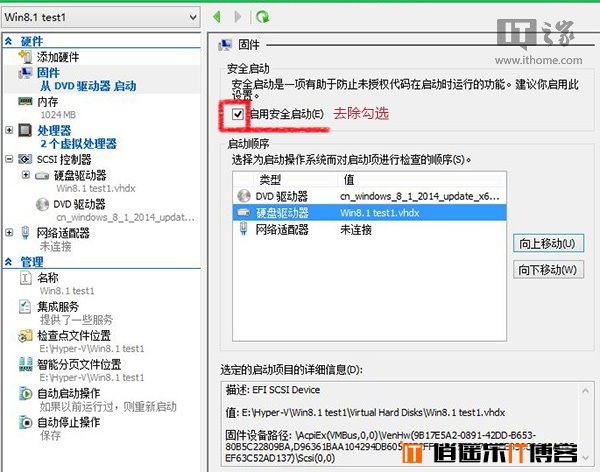This screenshot has width=600, height=472.
Task: Click the 网络适配器 icon in the tree
Action: coord(25,233)
